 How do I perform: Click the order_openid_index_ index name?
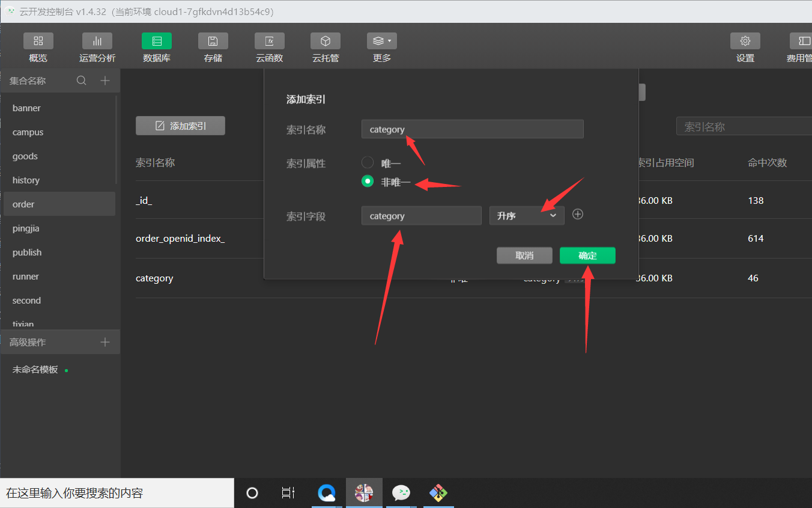[180, 239]
